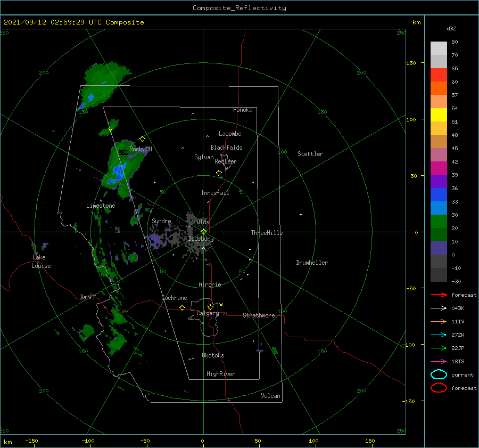
Task: Select the Strathmore label
Action: tap(259, 315)
